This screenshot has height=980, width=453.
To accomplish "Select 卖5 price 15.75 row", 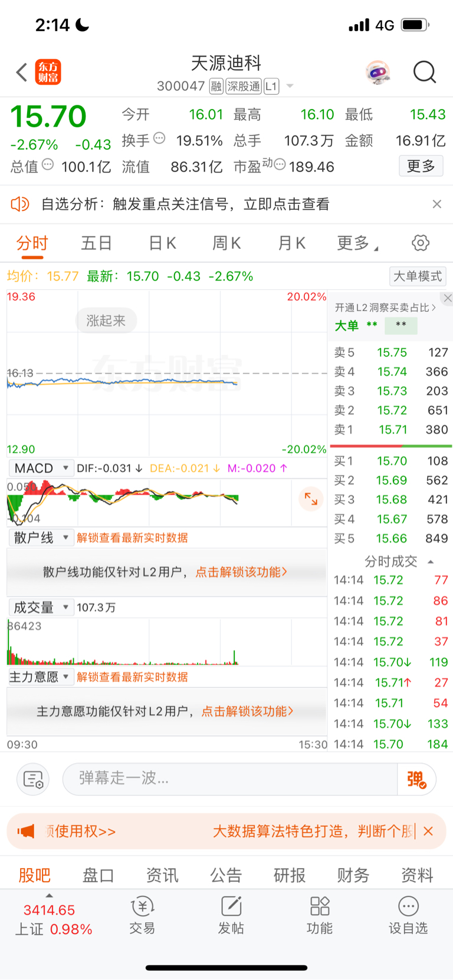I will point(391,352).
